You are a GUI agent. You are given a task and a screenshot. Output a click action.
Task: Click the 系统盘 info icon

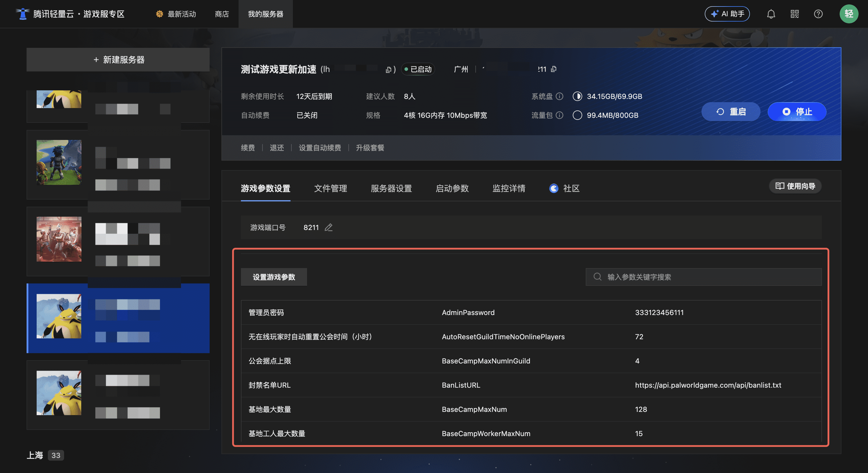point(559,96)
